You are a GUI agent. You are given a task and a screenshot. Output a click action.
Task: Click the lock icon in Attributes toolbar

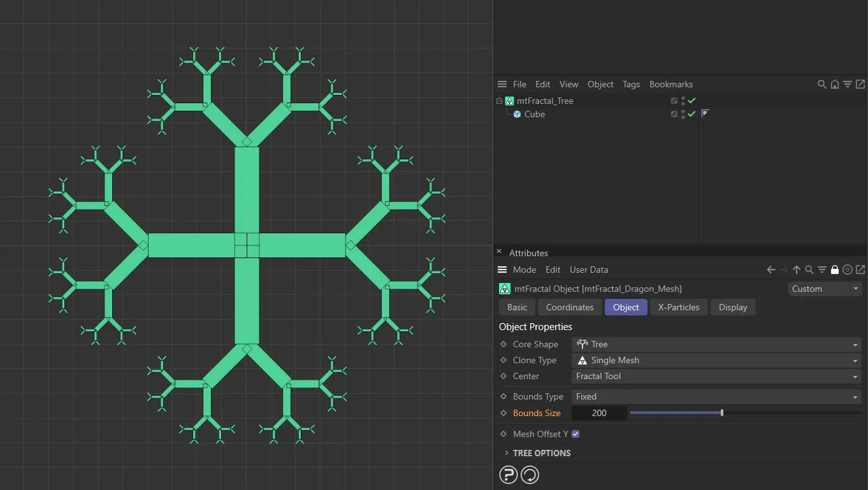pos(835,270)
